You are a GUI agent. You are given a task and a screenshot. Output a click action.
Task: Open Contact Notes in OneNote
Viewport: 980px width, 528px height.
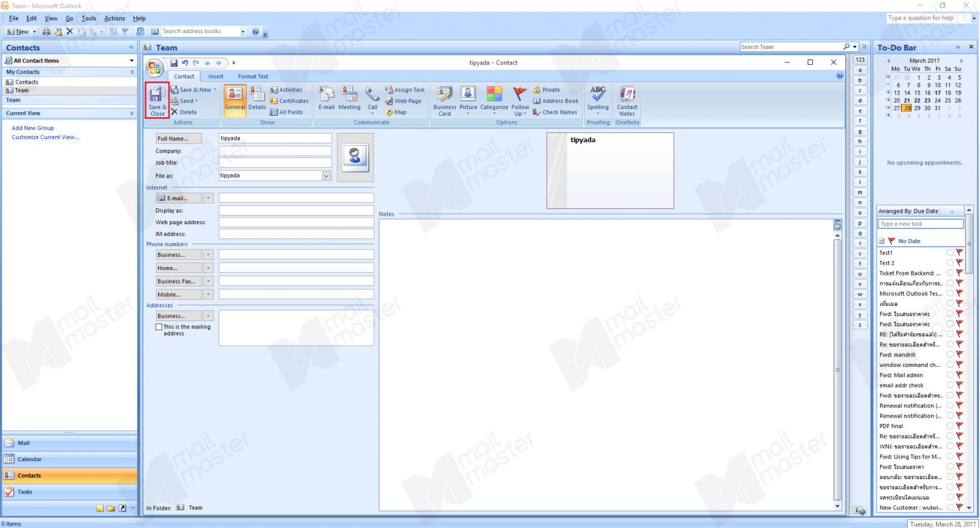(627, 100)
